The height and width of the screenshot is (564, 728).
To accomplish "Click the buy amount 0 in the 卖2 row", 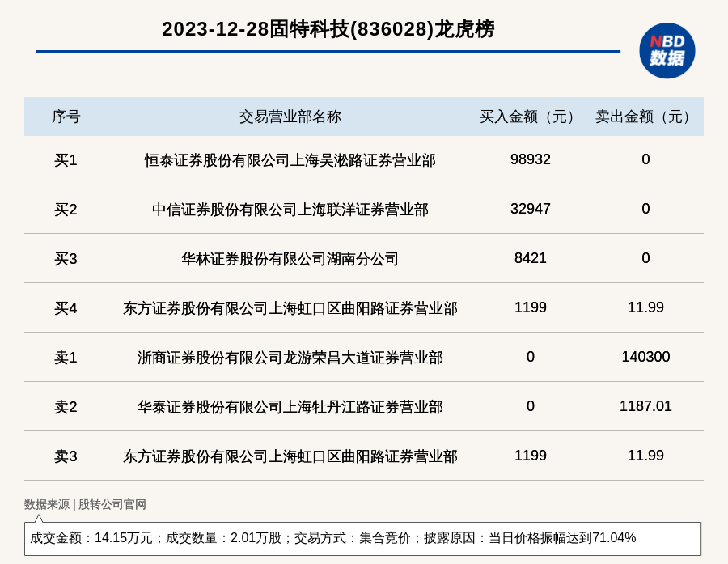I will pyautogui.click(x=530, y=405).
